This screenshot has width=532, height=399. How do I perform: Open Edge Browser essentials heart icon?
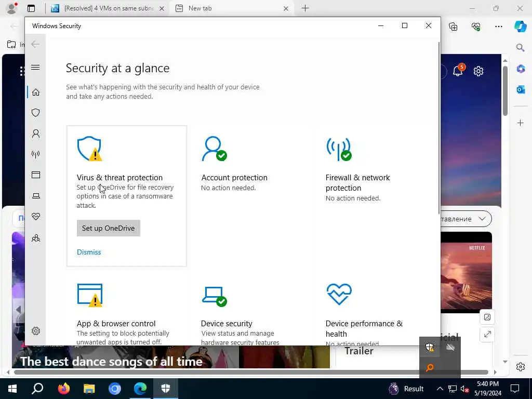pyautogui.click(x=476, y=26)
